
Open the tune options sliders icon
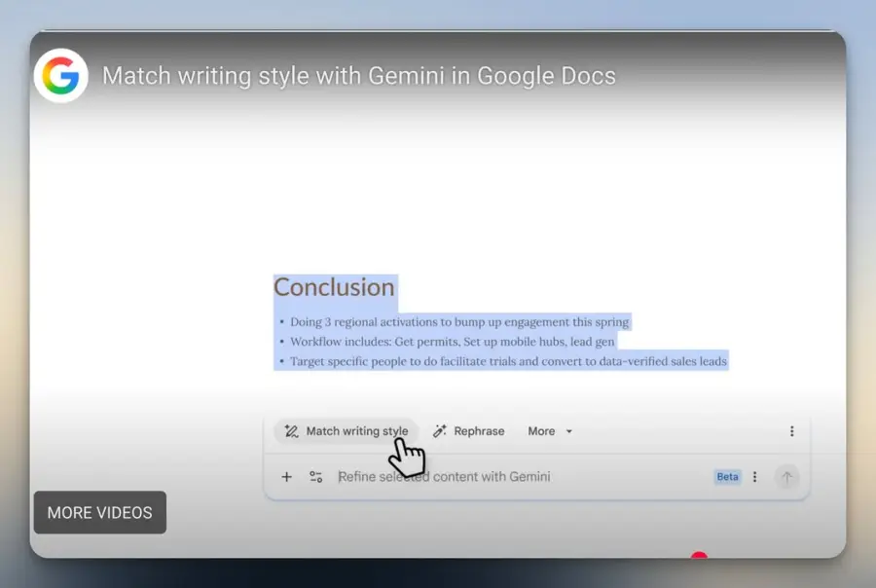pos(315,477)
